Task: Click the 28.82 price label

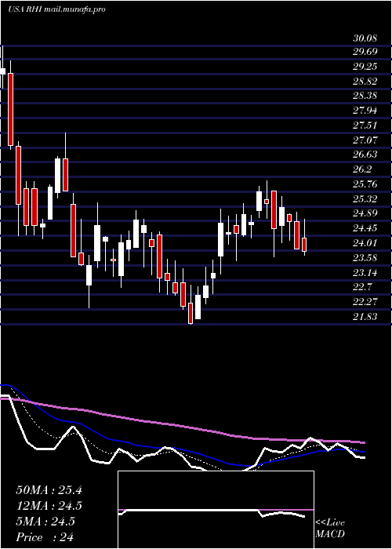Action: click(x=365, y=82)
